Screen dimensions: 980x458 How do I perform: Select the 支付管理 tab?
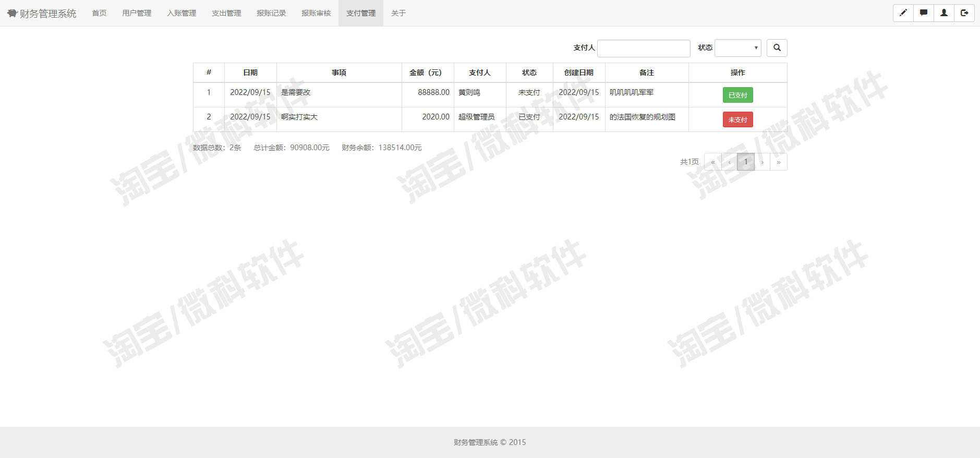361,13
